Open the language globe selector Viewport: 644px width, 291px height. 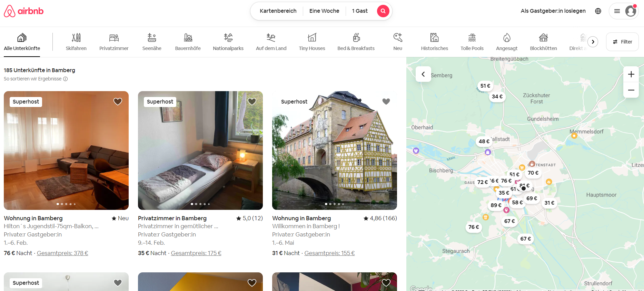[x=598, y=11]
